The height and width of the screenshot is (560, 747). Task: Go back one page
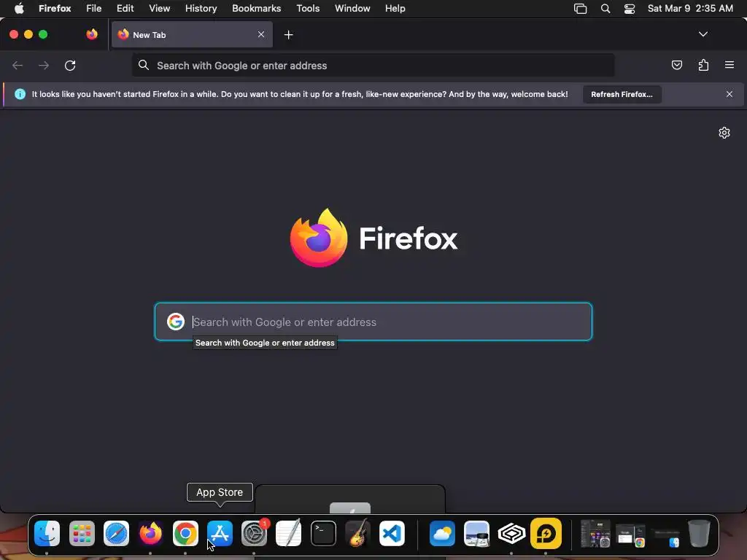tap(18, 65)
